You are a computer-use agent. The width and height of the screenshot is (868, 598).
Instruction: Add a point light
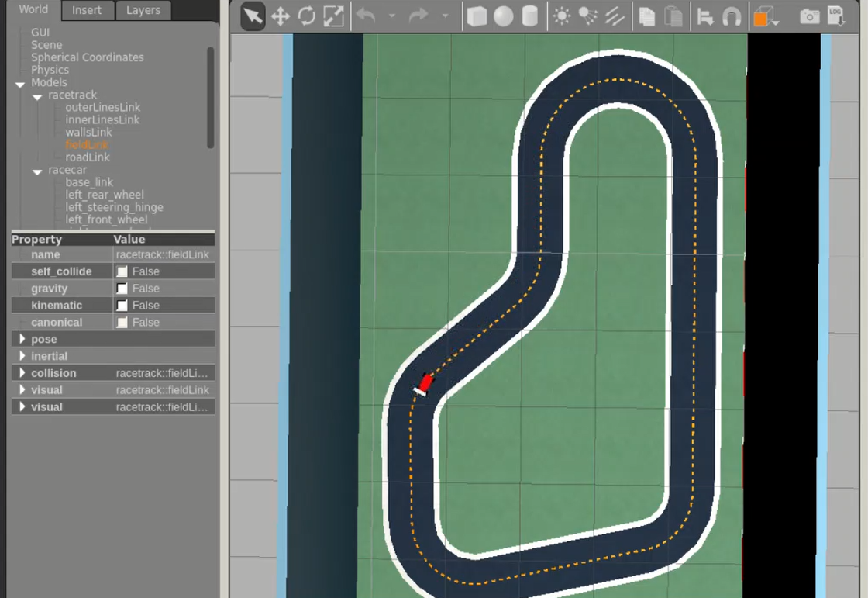561,16
